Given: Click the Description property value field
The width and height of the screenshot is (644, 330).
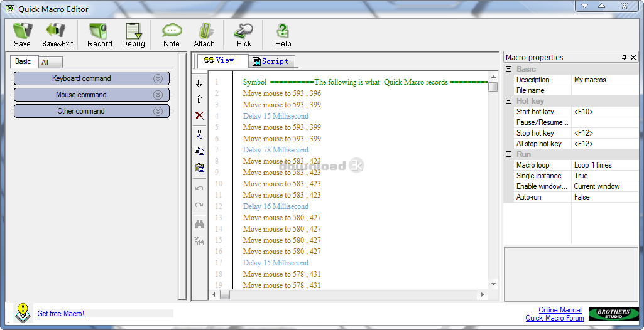Looking at the screenshot, I should coord(604,80).
